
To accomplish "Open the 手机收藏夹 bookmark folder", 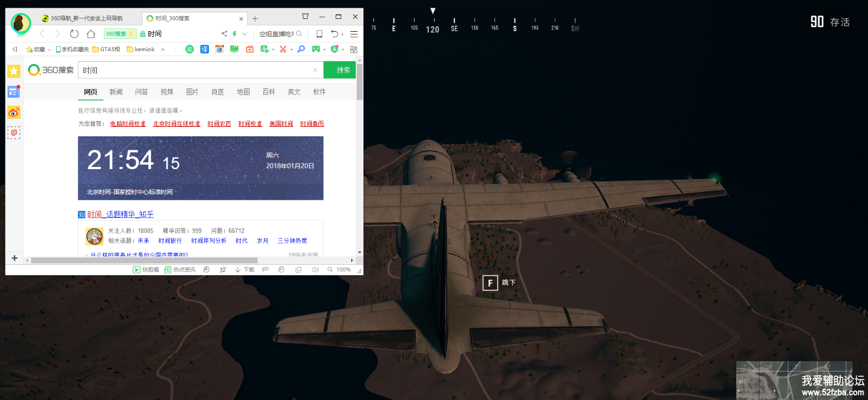I will [x=72, y=50].
